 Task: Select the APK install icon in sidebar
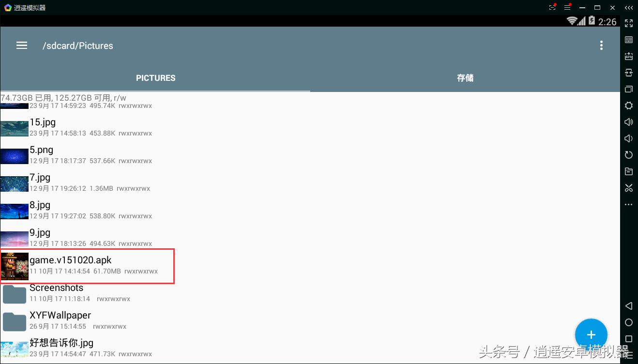pyautogui.click(x=628, y=56)
